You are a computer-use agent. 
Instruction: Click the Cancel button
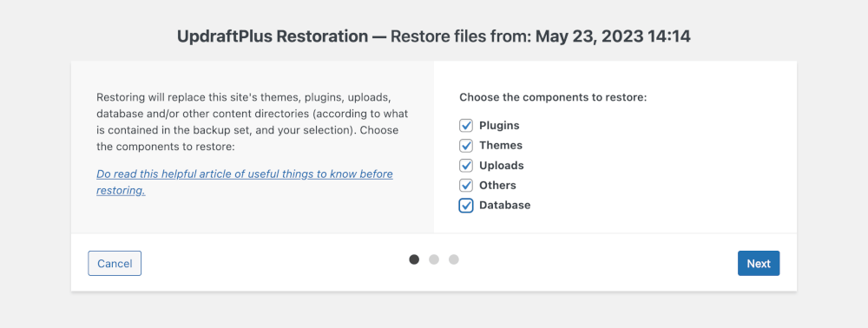click(115, 263)
